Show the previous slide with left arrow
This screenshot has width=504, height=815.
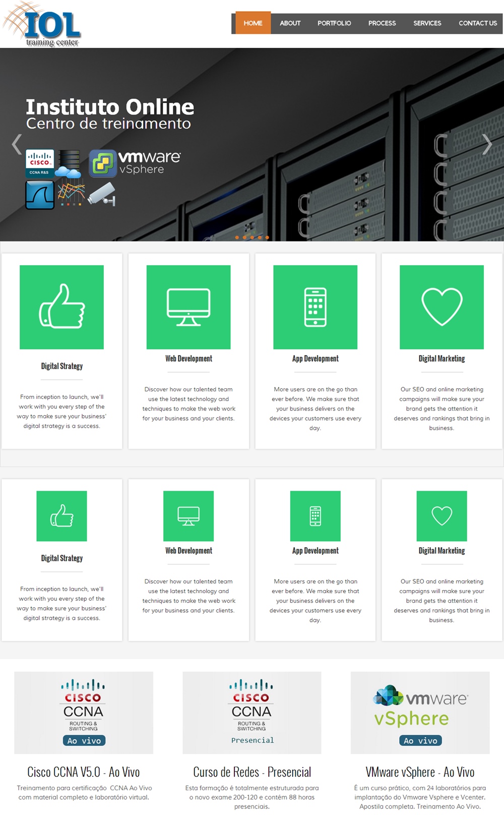[x=17, y=144]
